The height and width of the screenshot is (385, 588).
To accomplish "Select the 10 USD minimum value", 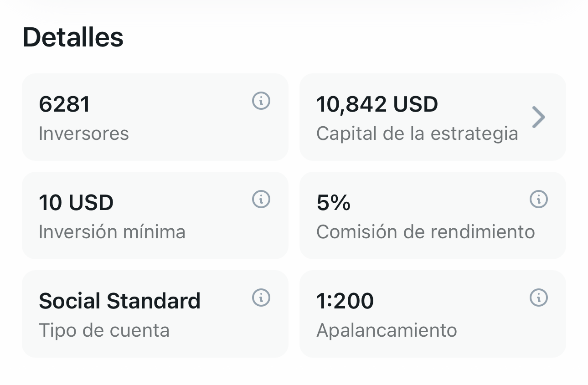I will tap(76, 203).
